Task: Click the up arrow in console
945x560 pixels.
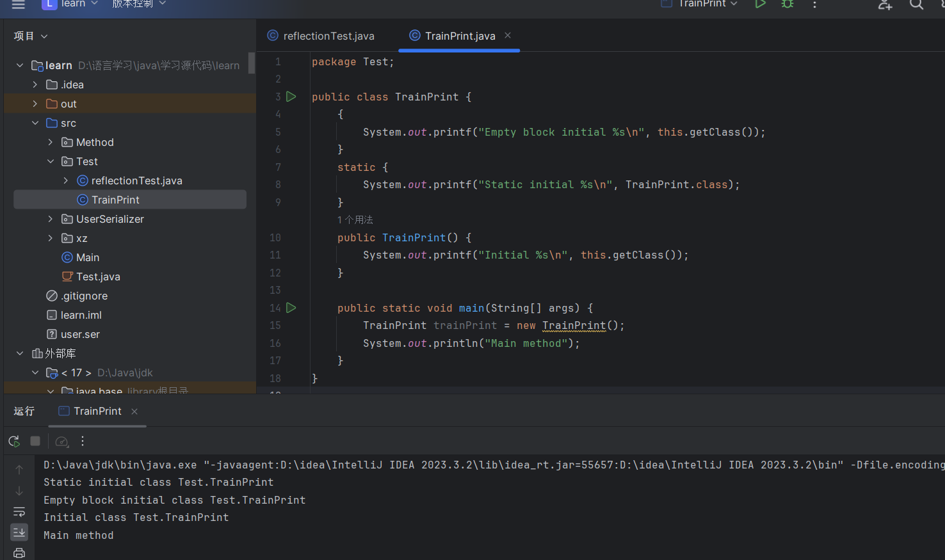Action: coord(19,470)
